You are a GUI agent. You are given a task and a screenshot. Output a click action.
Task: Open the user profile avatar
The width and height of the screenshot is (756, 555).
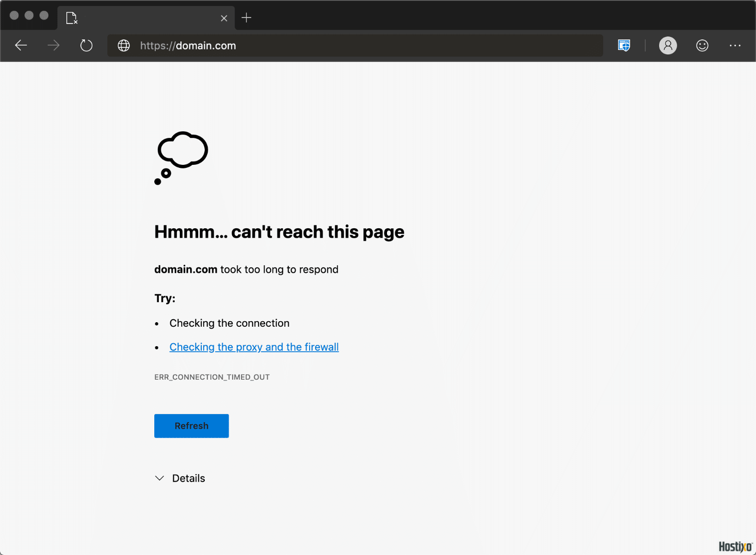pyautogui.click(x=668, y=45)
